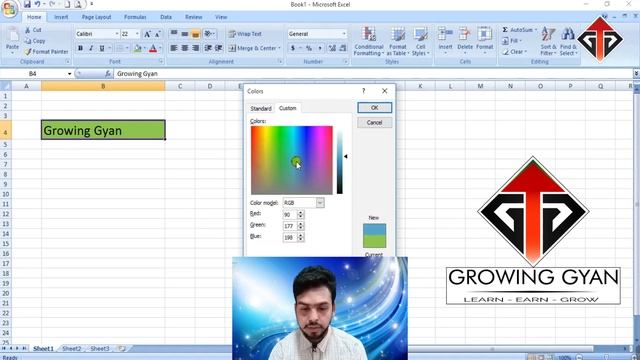Open the Formulas tab
Viewport: 640px width, 360px height.
click(135, 17)
